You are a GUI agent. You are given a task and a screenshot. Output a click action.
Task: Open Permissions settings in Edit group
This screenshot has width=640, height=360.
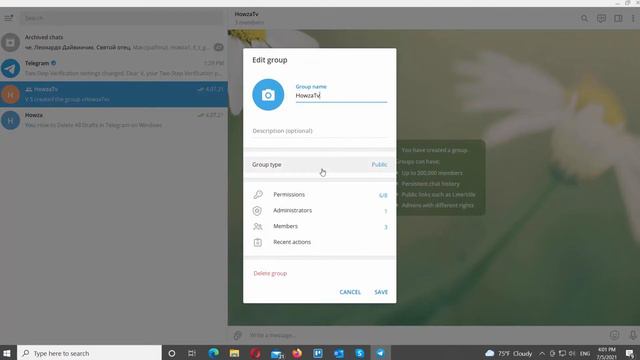pyautogui.click(x=320, y=195)
